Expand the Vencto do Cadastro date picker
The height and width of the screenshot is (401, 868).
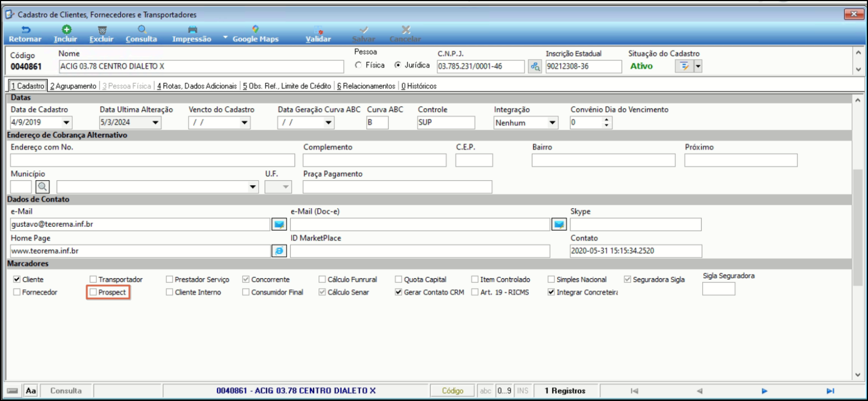tap(245, 123)
